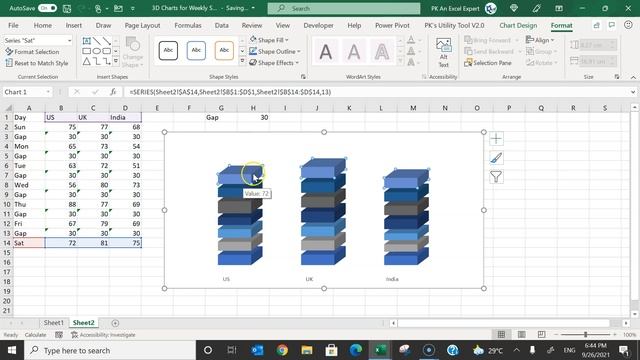Select the blue-outline shape style
The width and height of the screenshot is (640, 360).
tap(196, 51)
